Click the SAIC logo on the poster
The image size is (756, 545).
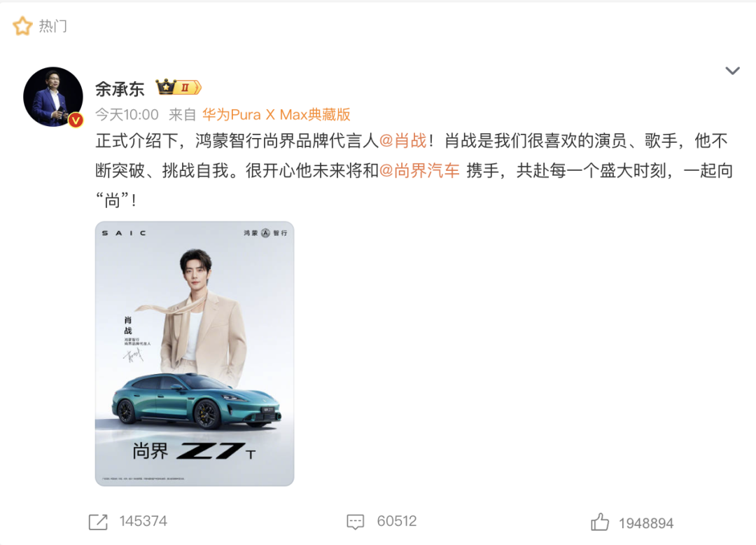click(124, 233)
